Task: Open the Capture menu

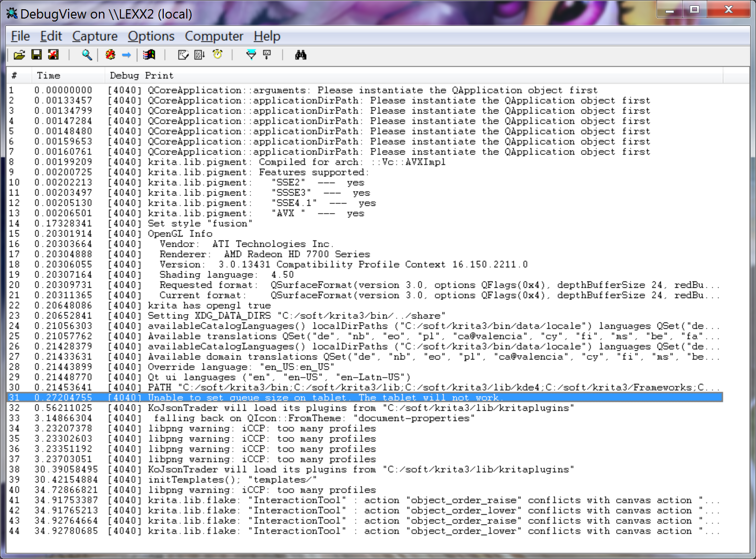Action: [x=95, y=36]
